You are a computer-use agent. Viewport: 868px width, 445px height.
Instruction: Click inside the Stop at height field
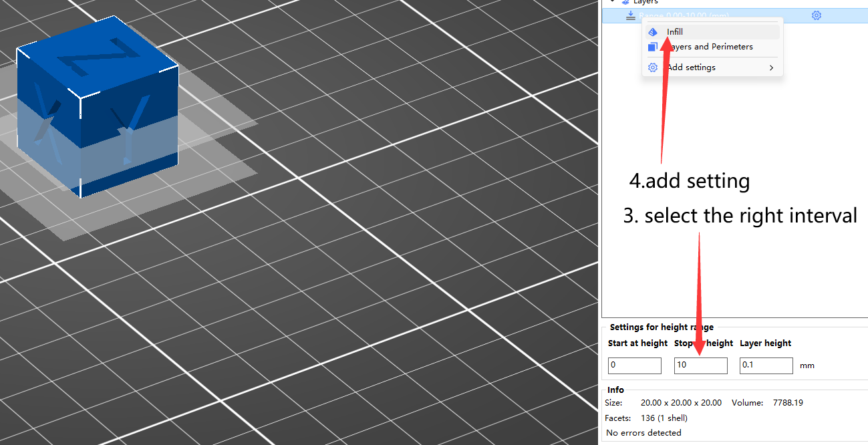click(700, 365)
